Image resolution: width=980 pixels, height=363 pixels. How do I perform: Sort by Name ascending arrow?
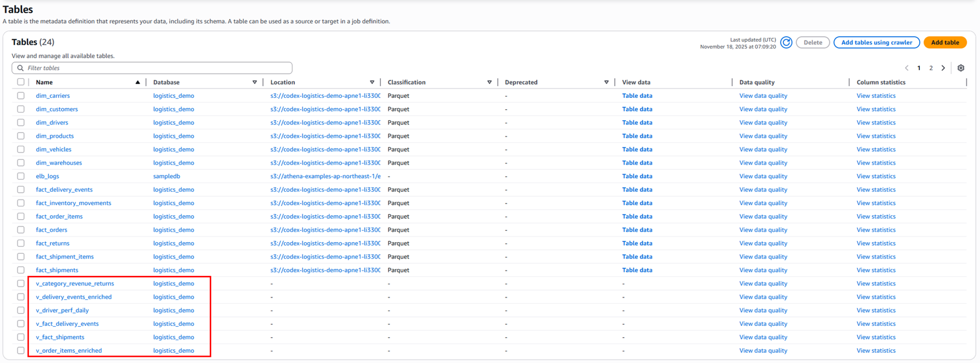click(137, 82)
